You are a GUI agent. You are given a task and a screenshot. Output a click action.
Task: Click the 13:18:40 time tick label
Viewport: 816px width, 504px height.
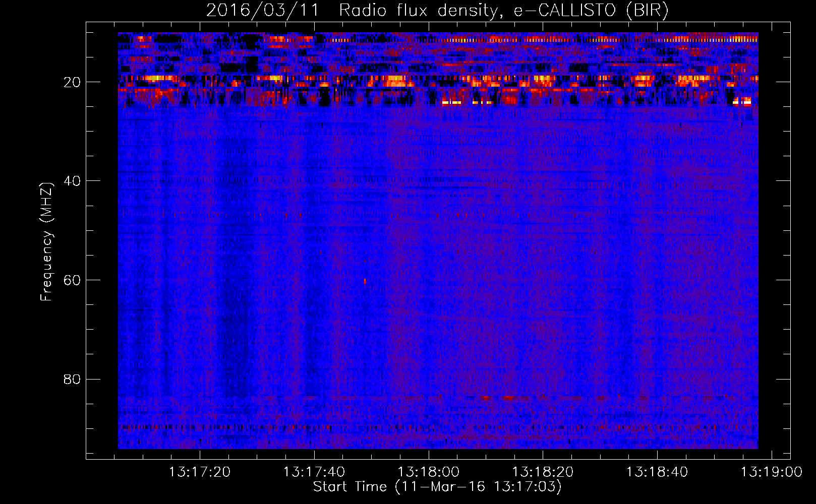[x=657, y=472]
